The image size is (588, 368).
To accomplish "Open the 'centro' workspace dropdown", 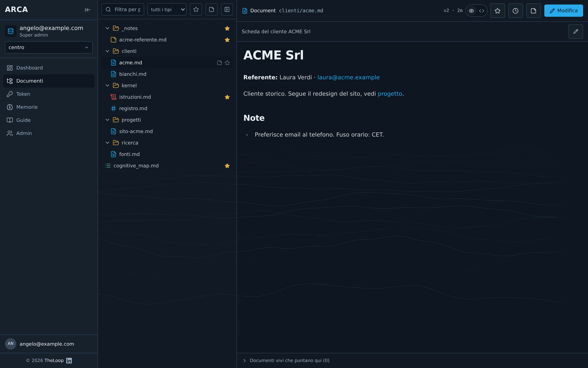I will pyautogui.click(x=49, y=47).
